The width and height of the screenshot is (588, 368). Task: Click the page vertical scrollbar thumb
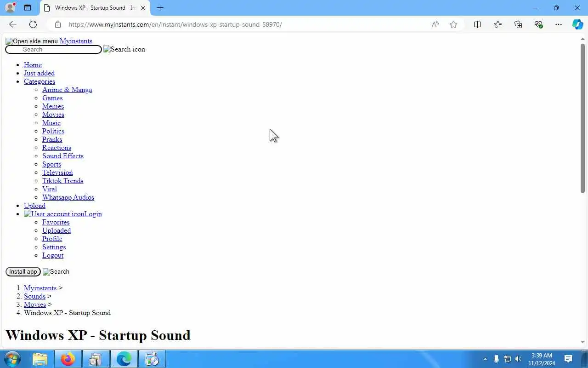[x=582, y=118]
